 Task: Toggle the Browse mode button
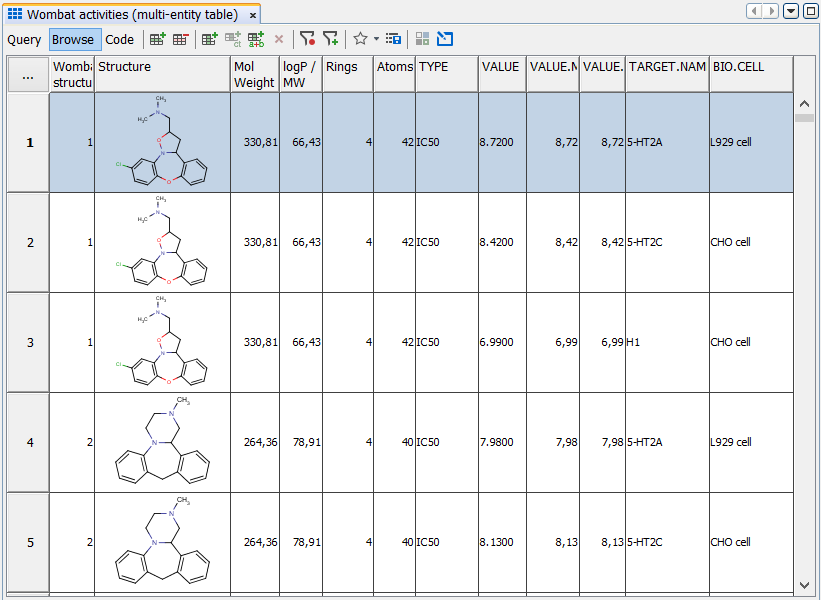pyautogui.click(x=74, y=40)
